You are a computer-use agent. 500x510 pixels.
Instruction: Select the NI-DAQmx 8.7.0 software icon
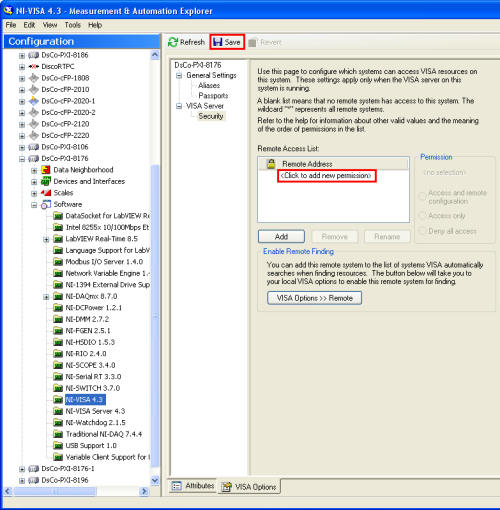(x=58, y=296)
